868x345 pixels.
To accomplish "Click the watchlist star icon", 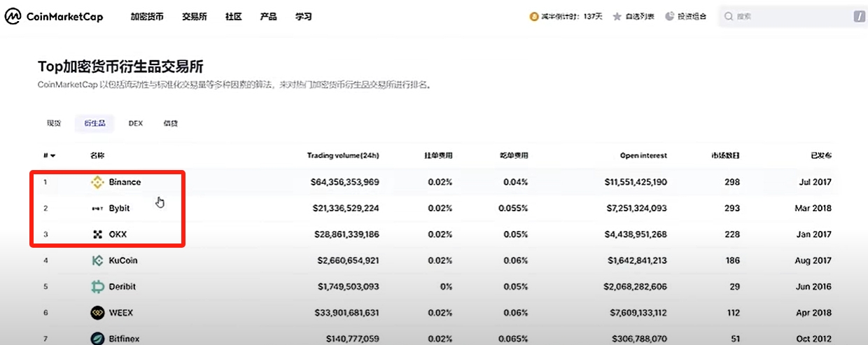I will point(617,16).
